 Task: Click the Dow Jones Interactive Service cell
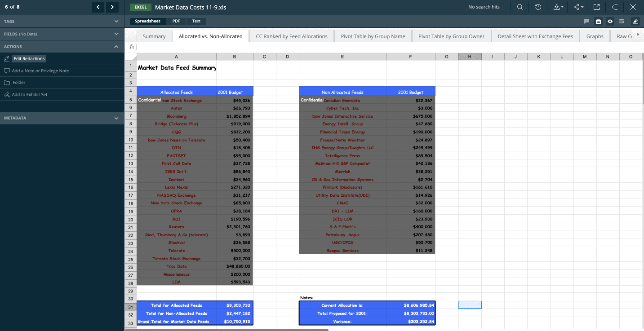tap(342, 116)
